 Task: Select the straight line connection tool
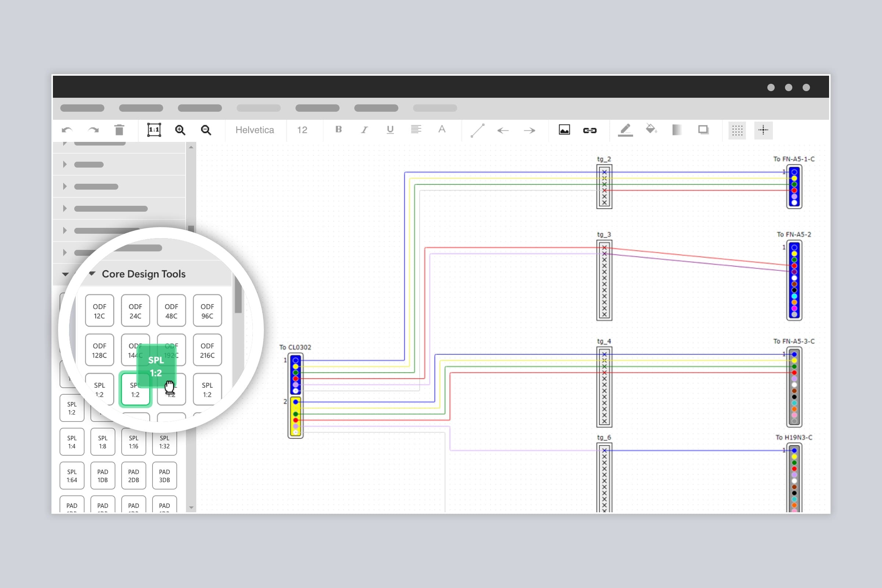point(477,130)
